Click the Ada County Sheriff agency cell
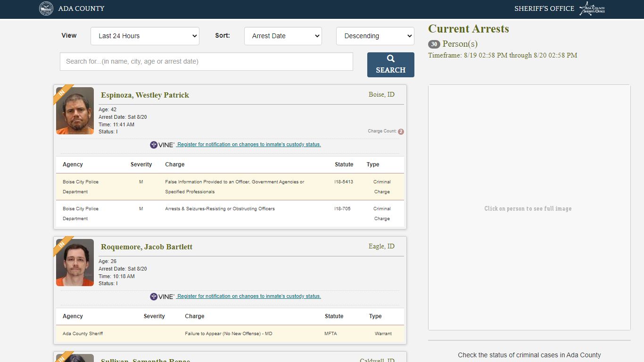 click(83, 334)
